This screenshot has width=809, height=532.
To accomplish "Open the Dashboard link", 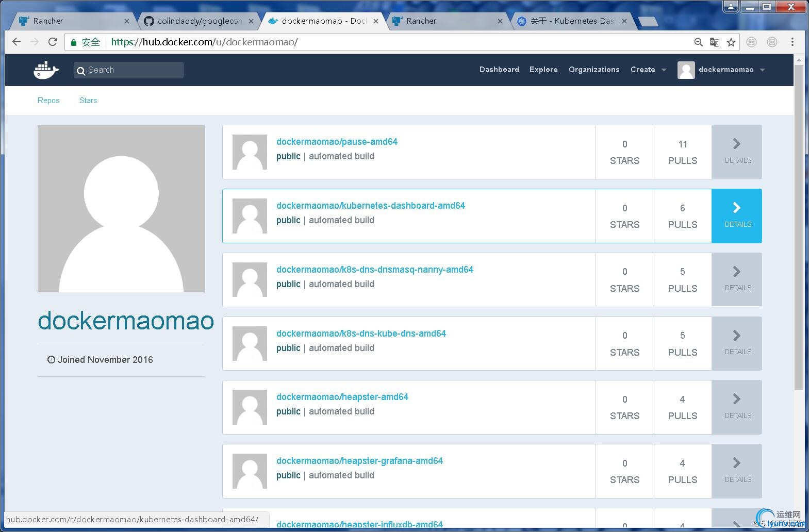I will (499, 70).
